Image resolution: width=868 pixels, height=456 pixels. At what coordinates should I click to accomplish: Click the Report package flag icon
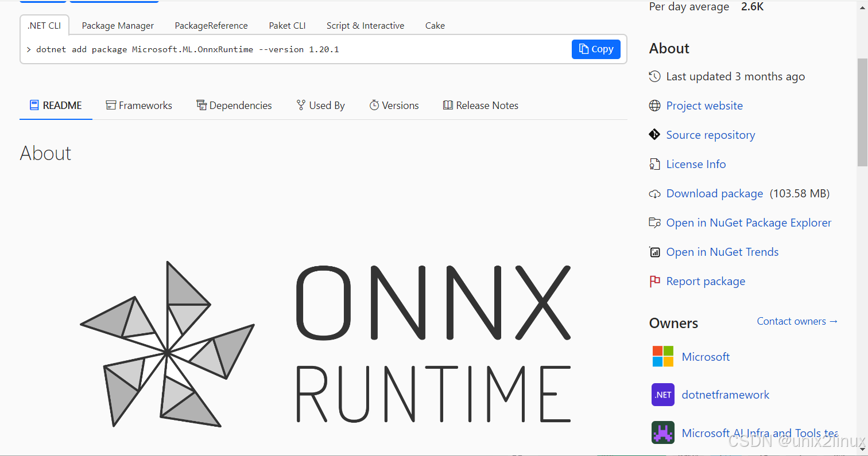coord(654,282)
